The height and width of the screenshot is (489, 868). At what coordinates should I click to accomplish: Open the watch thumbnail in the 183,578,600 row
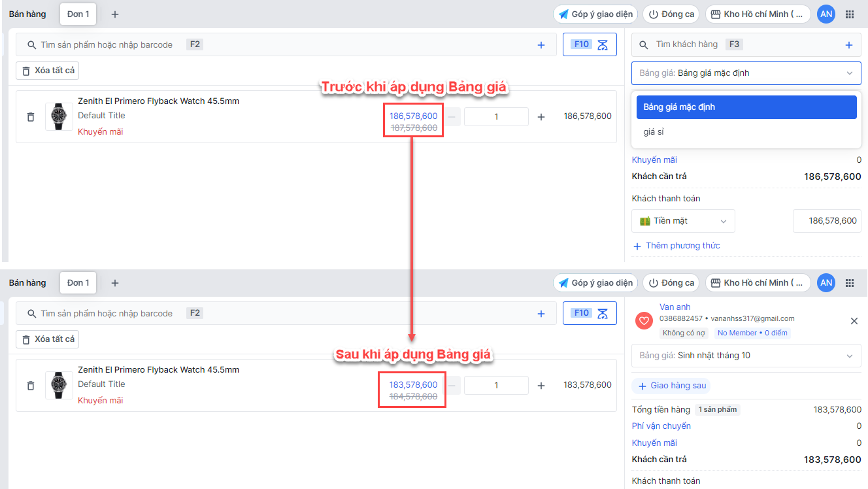[x=59, y=386]
